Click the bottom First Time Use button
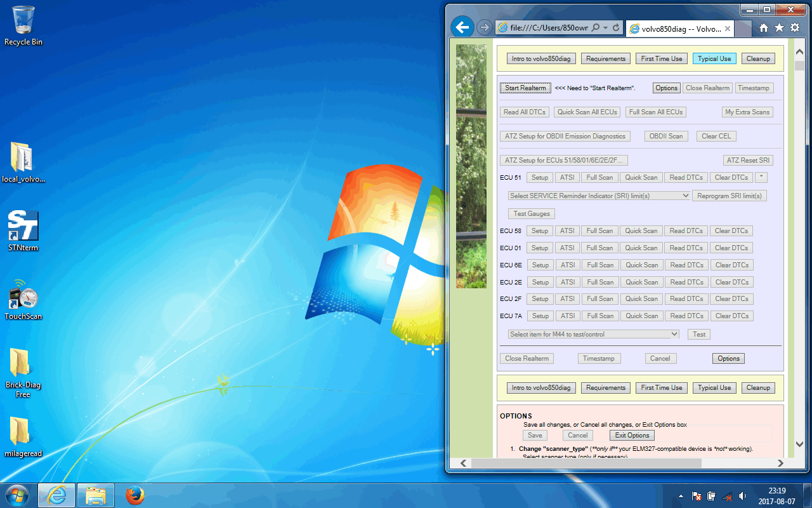The image size is (812, 508). click(x=662, y=387)
